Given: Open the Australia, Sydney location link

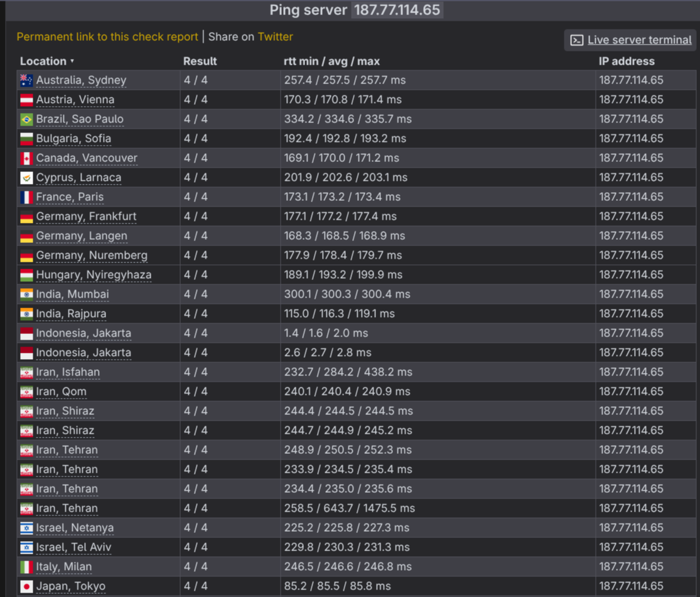Looking at the screenshot, I should click(81, 80).
